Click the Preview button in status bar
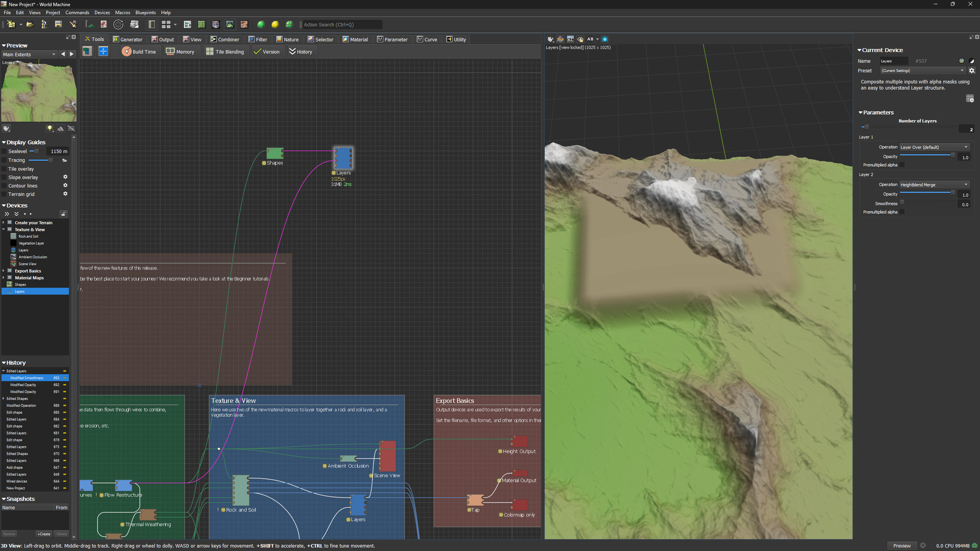The width and height of the screenshot is (980, 551). 901,546
